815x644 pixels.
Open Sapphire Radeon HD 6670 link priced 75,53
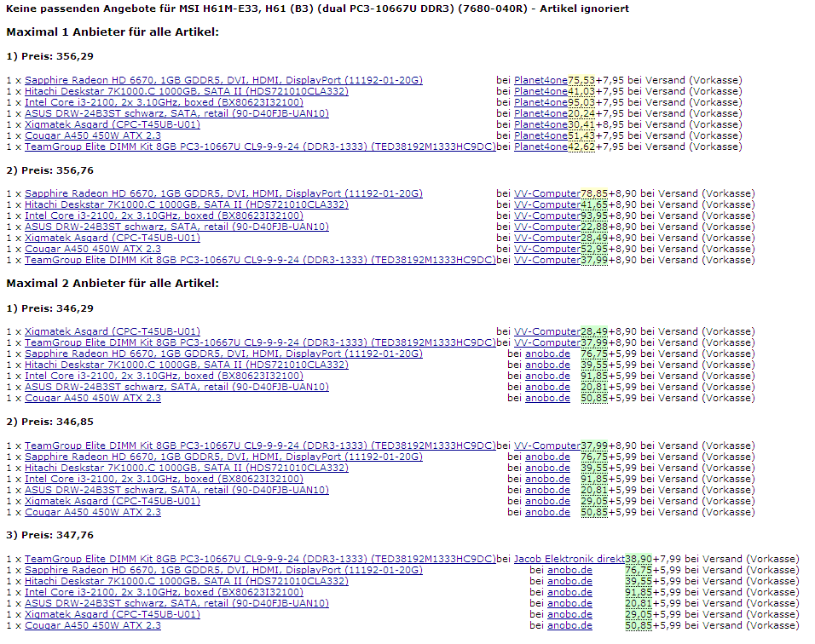[223, 80]
